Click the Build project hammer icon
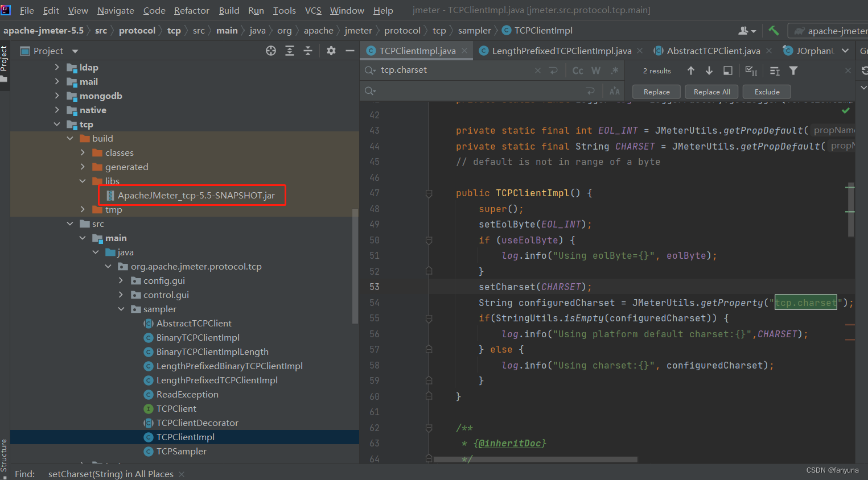Viewport: 868px width, 480px height. click(774, 31)
